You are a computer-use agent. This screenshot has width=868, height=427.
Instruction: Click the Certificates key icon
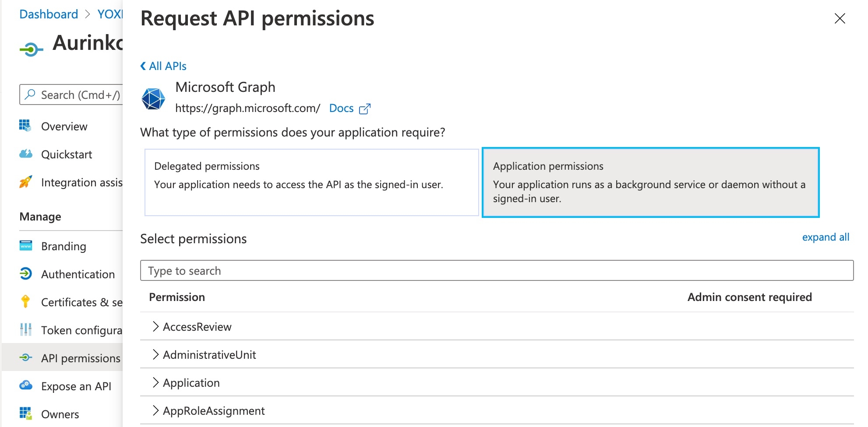pos(25,301)
